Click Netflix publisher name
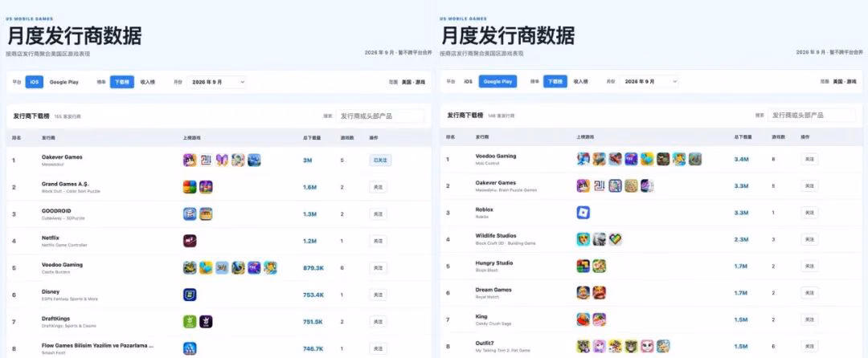This screenshot has height=358, width=868. [x=51, y=238]
